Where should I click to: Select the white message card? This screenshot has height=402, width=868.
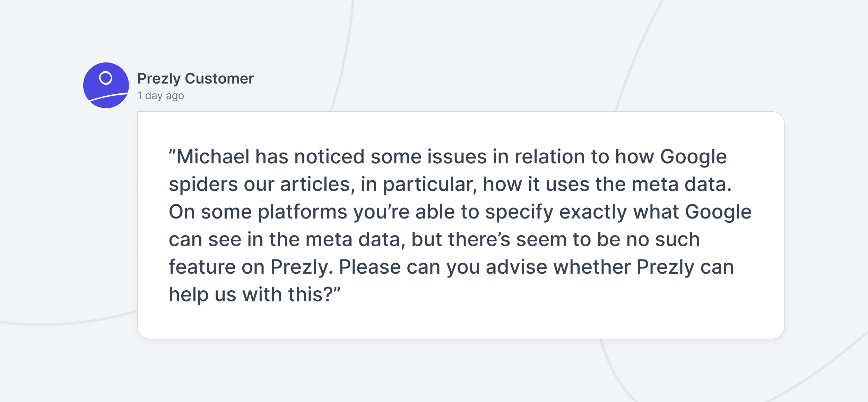point(461,225)
